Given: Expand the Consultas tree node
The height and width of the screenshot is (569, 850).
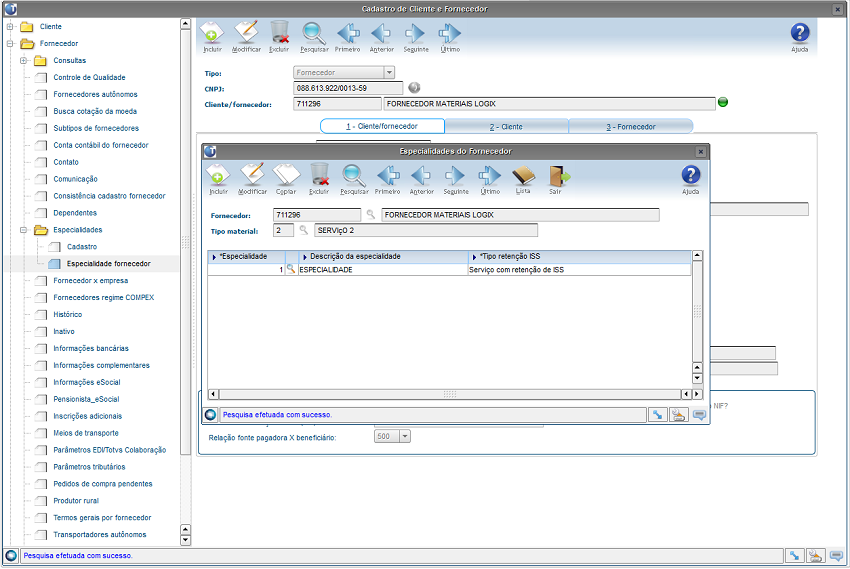Looking at the screenshot, I should click(23, 61).
